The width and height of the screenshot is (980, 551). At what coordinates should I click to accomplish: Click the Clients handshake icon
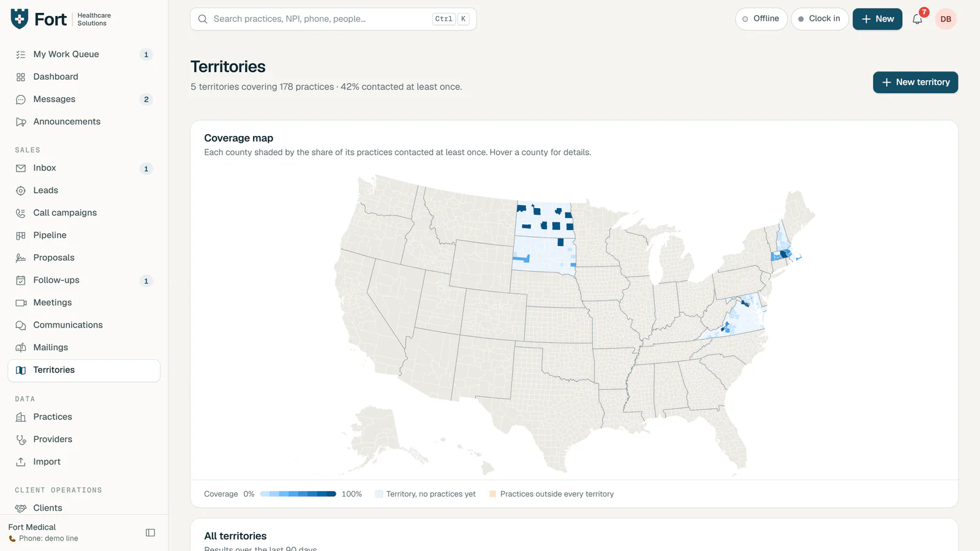click(21, 508)
